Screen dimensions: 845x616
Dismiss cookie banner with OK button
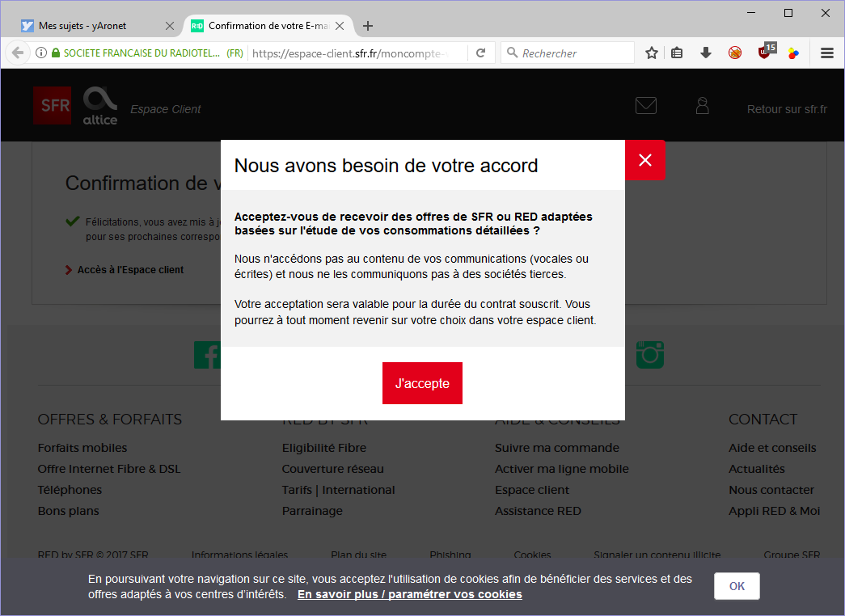pyautogui.click(x=736, y=586)
